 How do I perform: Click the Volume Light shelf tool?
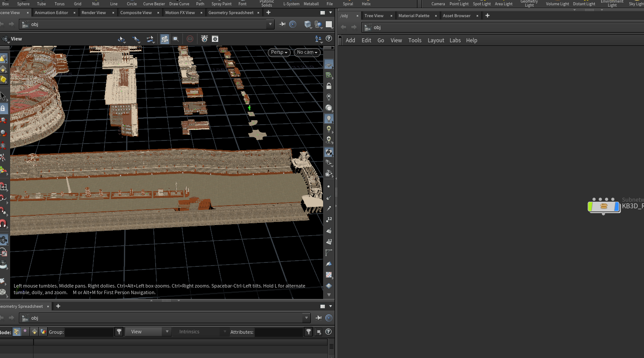[558, 4]
